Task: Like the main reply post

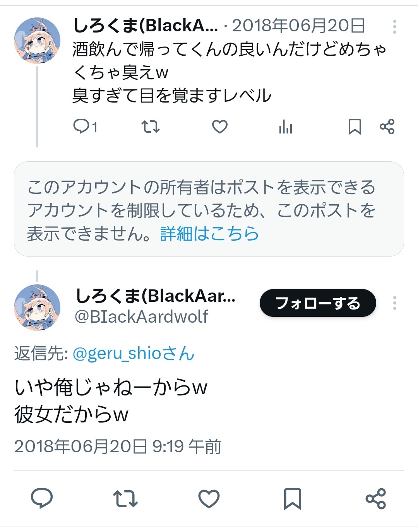Action: 209,498
